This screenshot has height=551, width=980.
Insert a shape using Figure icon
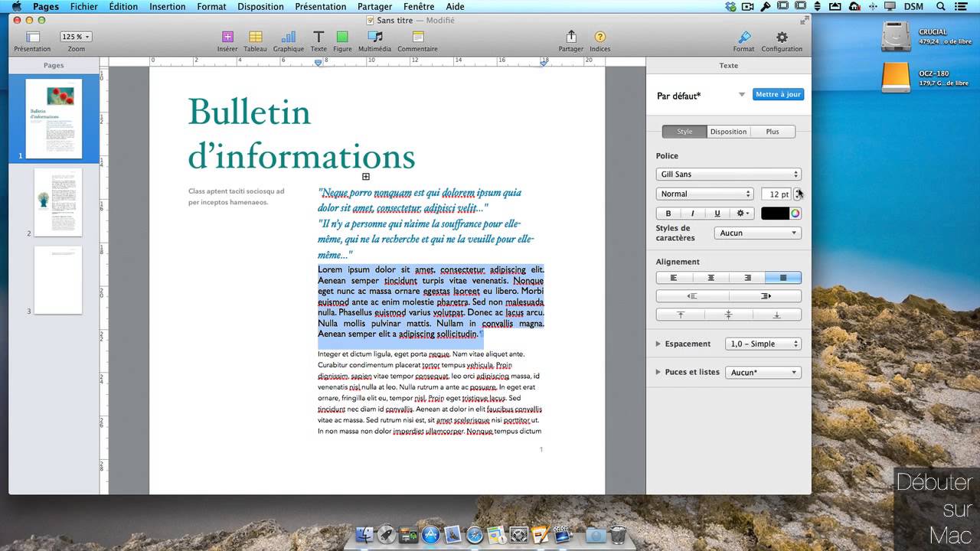coord(342,37)
